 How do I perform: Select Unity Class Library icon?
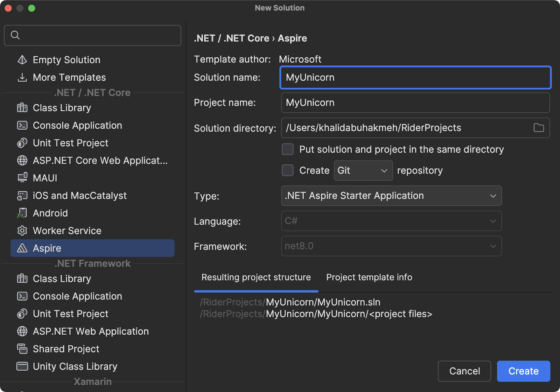tap(22, 366)
